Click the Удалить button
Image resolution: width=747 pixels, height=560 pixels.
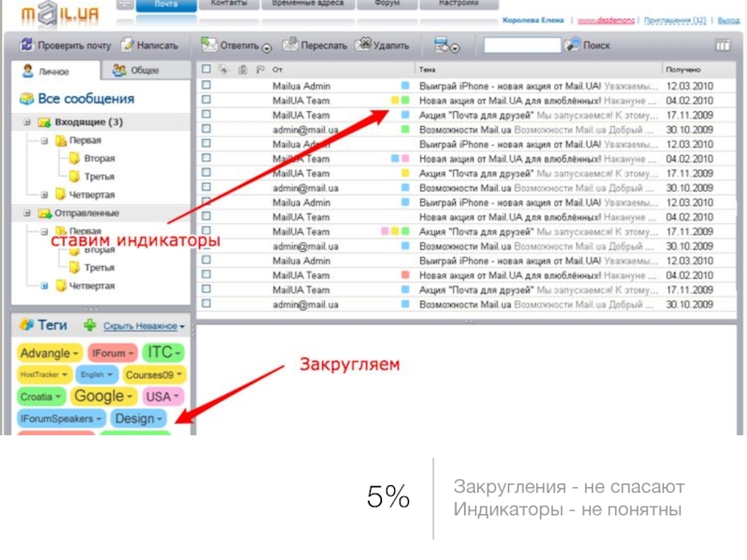coord(383,45)
